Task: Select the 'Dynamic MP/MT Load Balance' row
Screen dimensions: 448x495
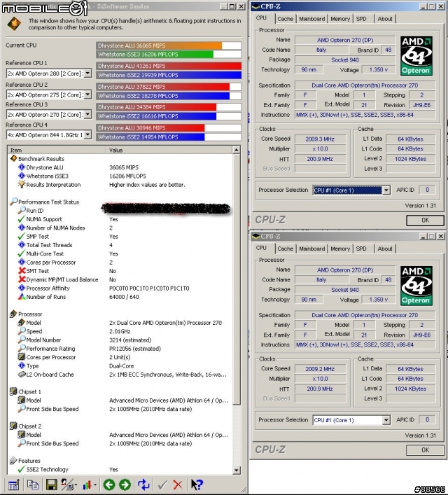Action: [120, 279]
